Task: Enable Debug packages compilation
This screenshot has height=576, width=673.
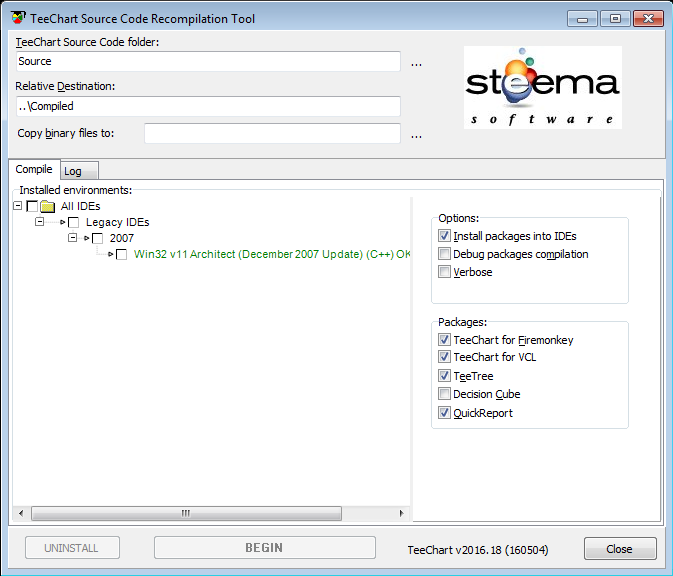Action: click(x=444, y=254)
